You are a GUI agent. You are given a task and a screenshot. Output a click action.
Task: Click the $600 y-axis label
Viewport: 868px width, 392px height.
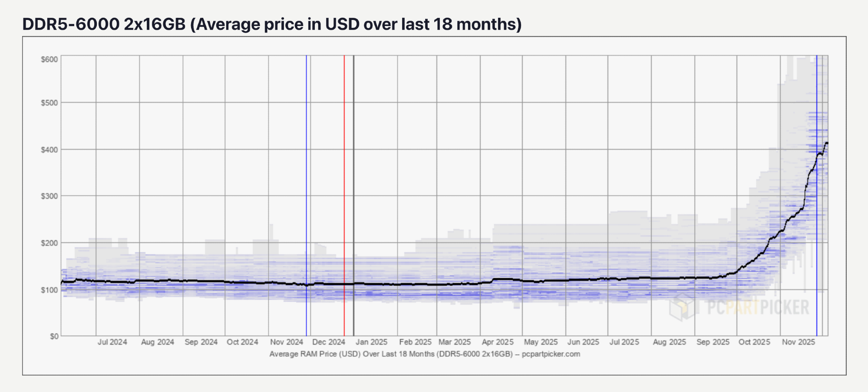tap(50, 59)
